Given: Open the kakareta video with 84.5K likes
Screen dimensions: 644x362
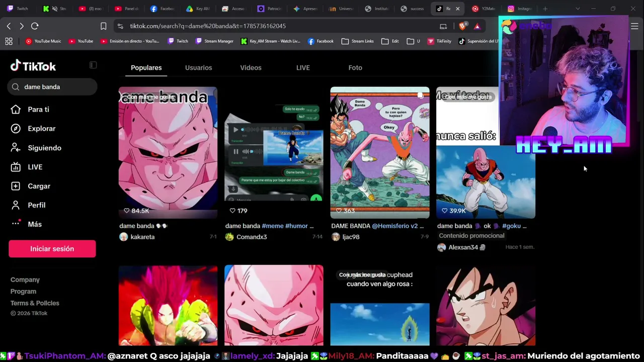Looking at the screenshot, I should 168,152.
